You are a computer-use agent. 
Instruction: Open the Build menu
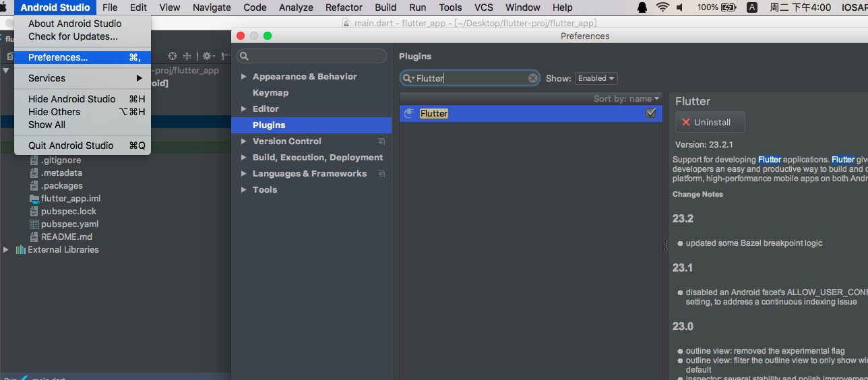pyautogui.click(x=385, y=7)
